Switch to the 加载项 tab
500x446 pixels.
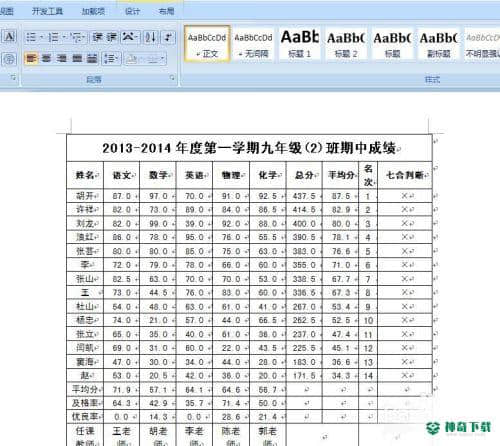[x=93, y=11]
